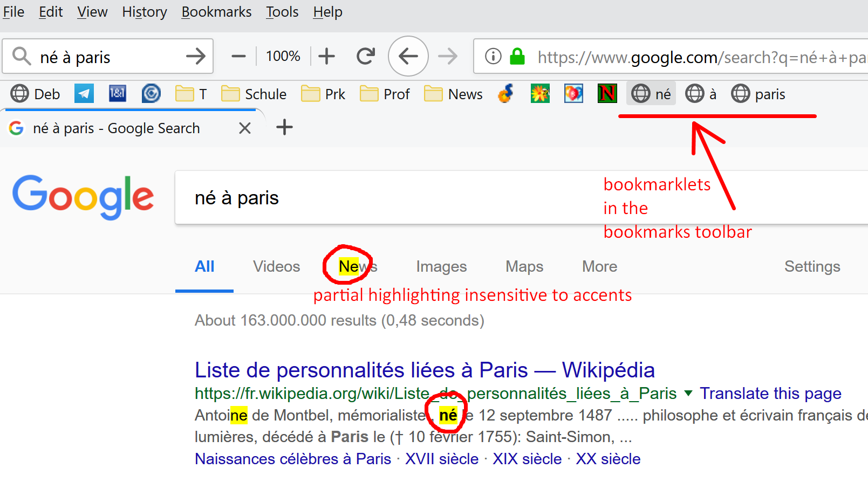The height and width of the screenshot is (489, 868).
Task: Open the History menu
Action: pos(145,12)
